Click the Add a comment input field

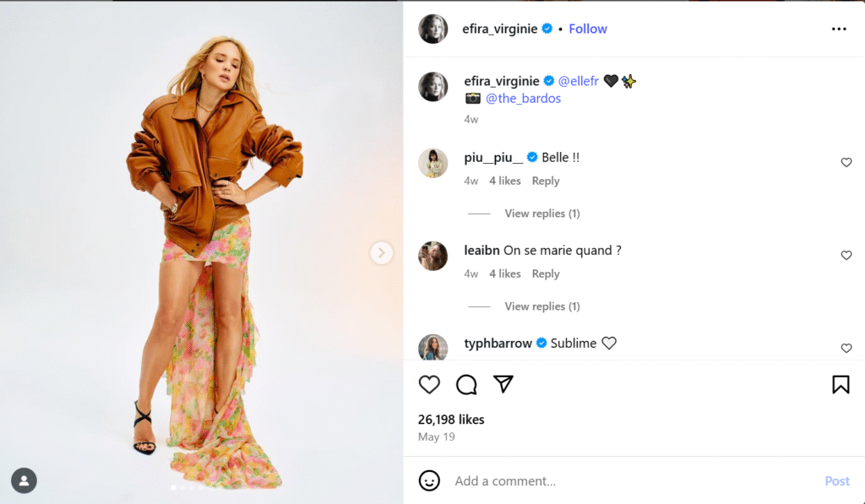tap(507, 480)
